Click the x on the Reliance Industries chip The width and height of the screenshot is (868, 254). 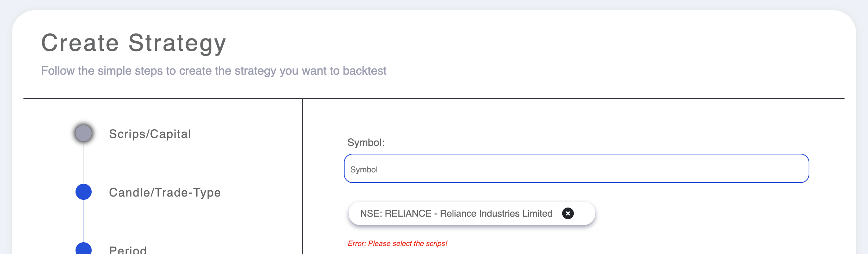567,213
